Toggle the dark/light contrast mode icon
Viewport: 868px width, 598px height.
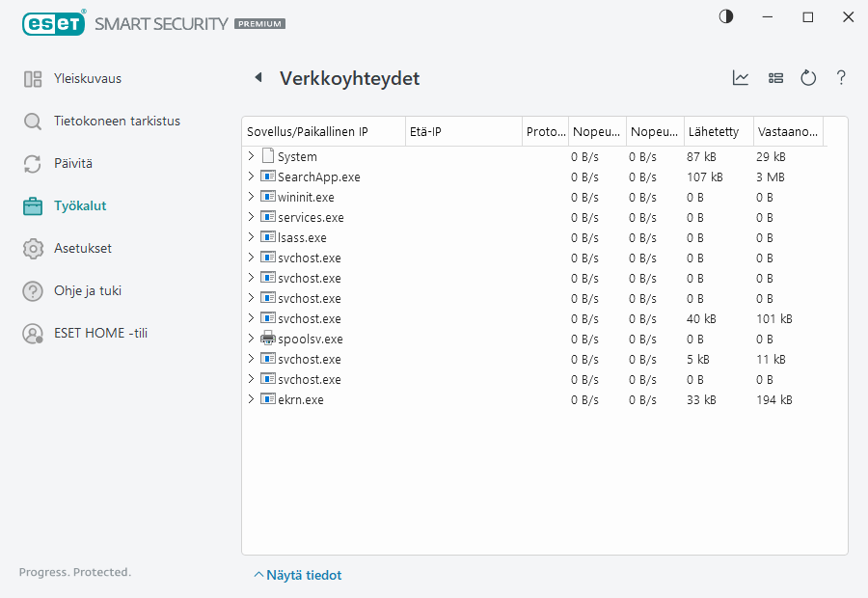[x=725, y=17]
